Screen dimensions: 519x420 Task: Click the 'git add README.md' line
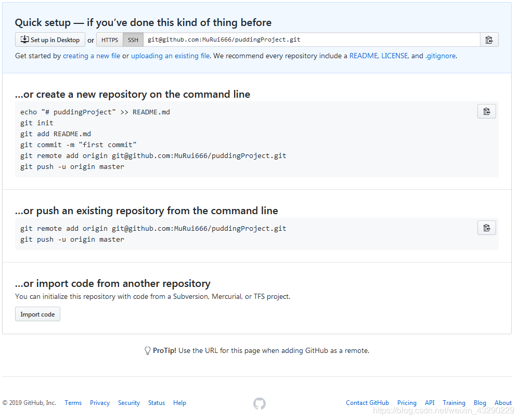pyautogui.click(x=56, y=134)
